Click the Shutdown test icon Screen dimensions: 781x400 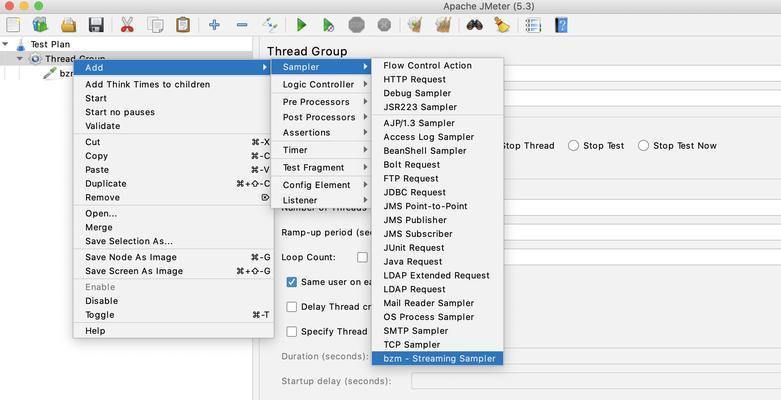[384, 24]
